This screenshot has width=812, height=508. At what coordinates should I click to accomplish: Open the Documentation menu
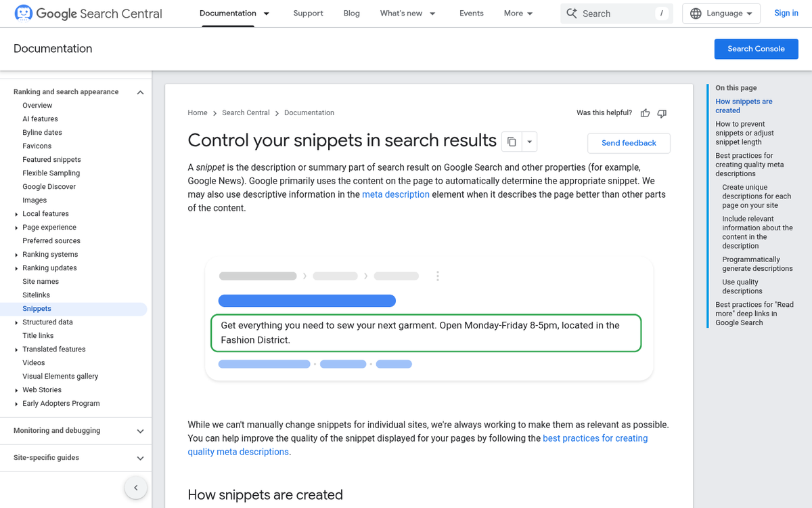tap(234, 13)
